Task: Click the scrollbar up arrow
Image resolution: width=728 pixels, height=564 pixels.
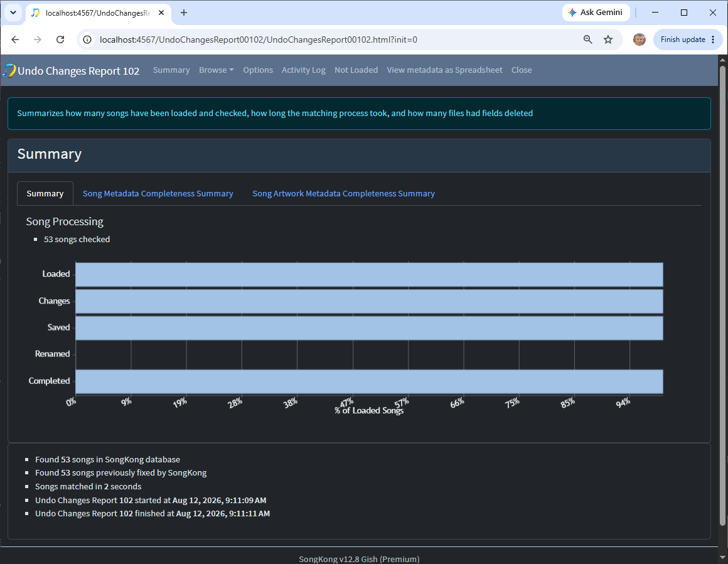Action: tap(722, 60)
